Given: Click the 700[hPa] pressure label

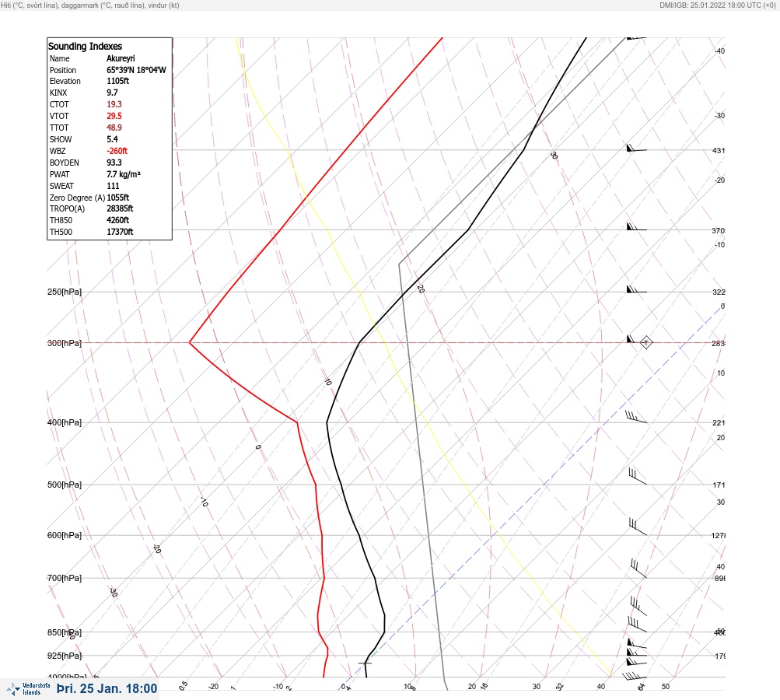Looking at the screenshot, I should tap(65, 578).
